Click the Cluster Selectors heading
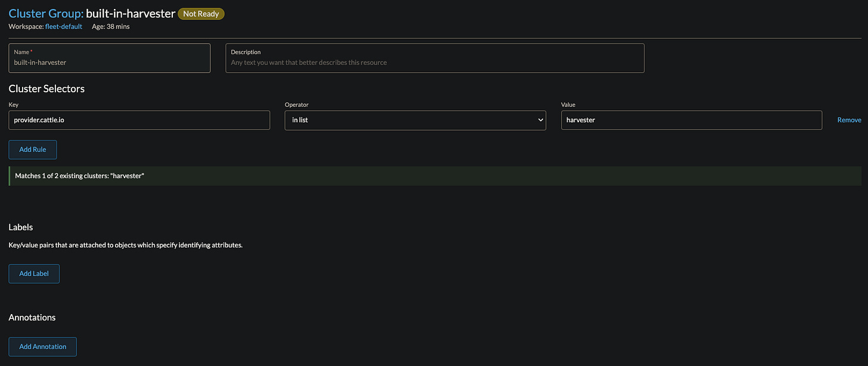The height and width of the screenshot is (366, 868). coord(46,89)
